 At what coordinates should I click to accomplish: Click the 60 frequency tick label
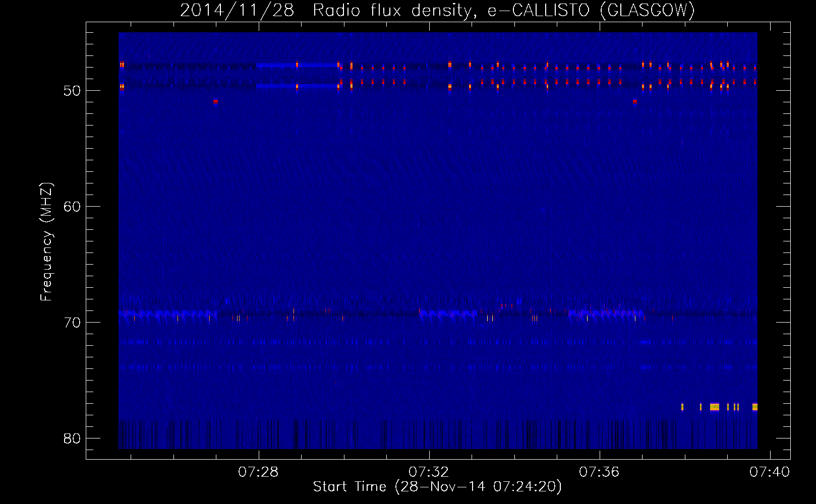click(x=72, y=207)
